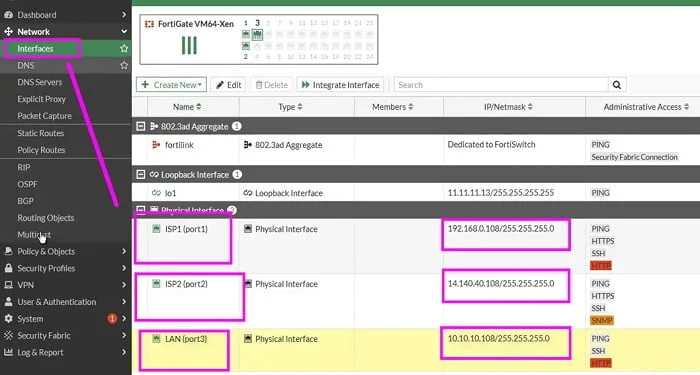Open the Create New dropdown
700x375 pixels.
click(171, 85)
